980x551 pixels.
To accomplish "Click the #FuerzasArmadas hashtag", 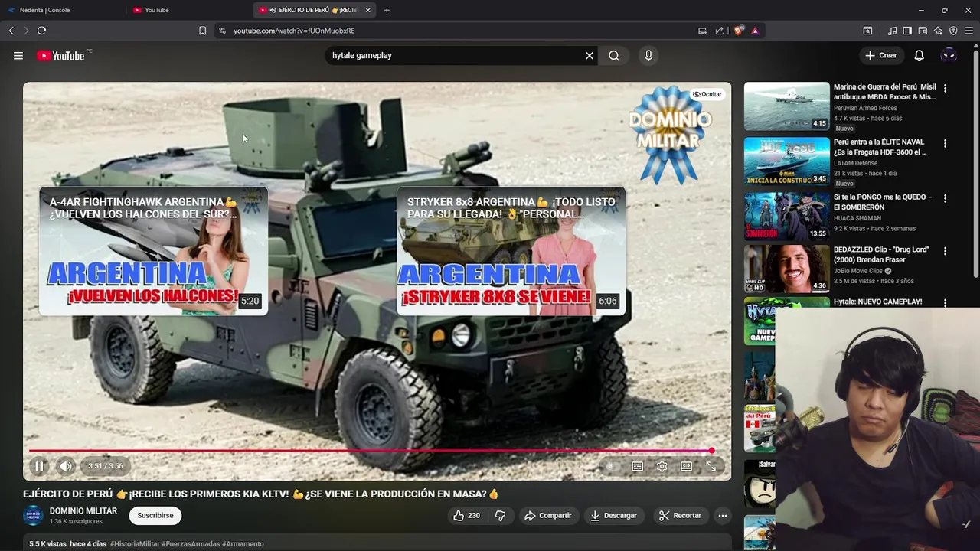I will (x=191, y=544).
